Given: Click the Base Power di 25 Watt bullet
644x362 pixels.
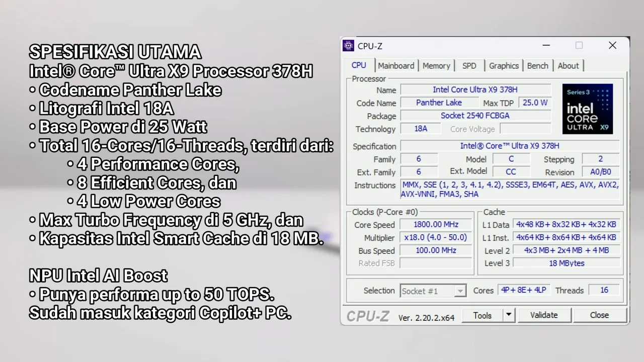Looking at the screenshot, I should (118, 127).
